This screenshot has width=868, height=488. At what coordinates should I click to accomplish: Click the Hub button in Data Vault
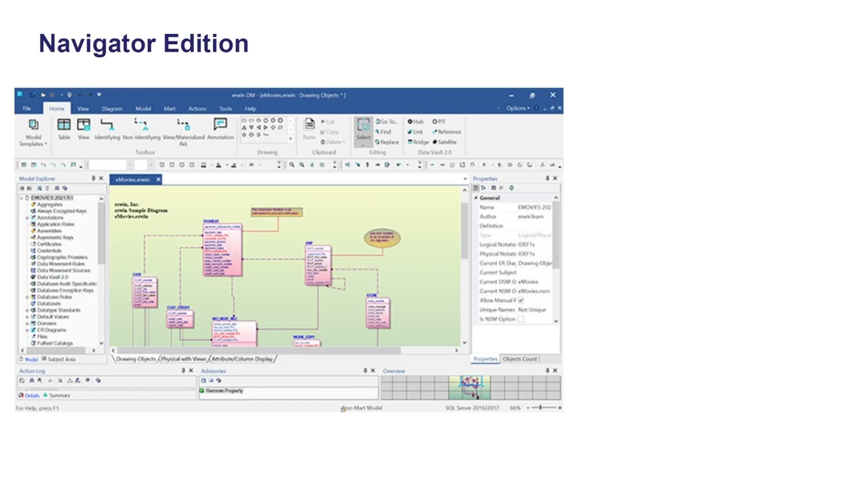416,122
